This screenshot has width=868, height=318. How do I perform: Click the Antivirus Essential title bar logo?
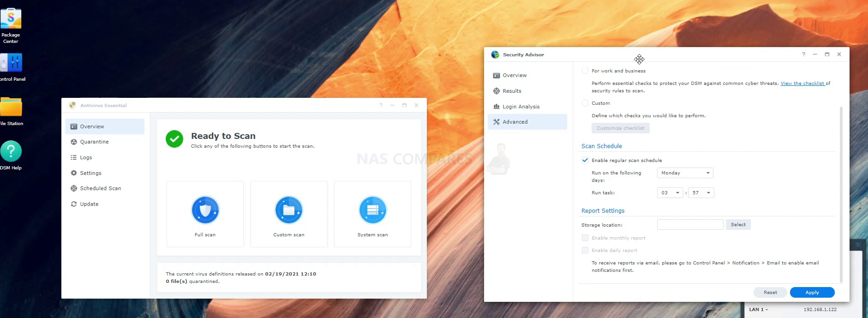click(x=72, y=105)
